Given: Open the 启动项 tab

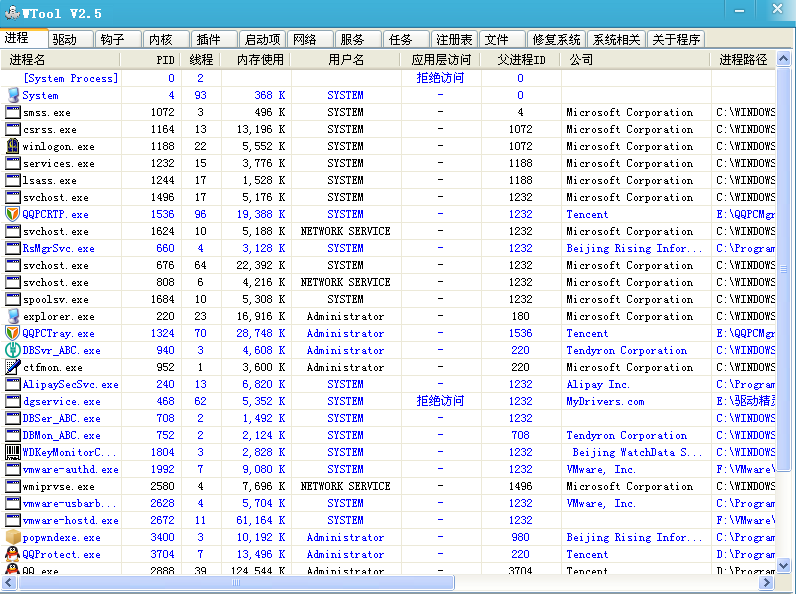Looking at the screenshot, I should pyautogui.click(x=261, y=39).
